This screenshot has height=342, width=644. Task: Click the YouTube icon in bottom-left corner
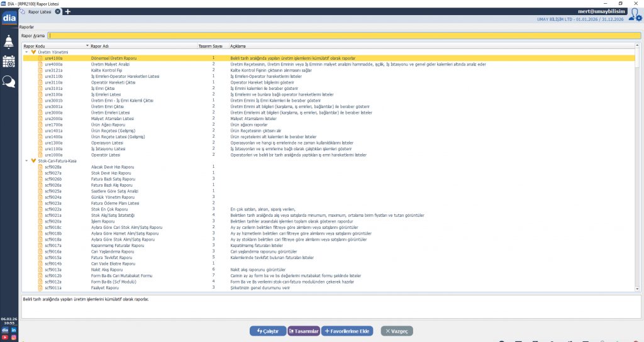click(5, 338)
